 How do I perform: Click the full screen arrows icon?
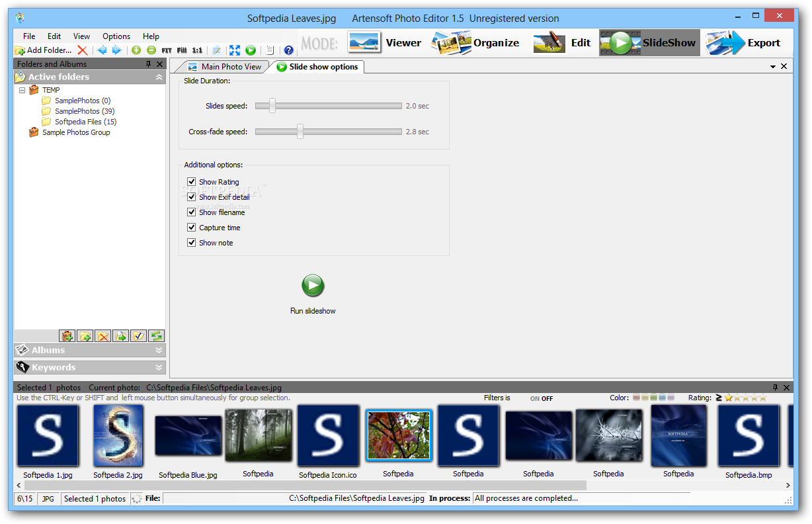tap(235, 50)
